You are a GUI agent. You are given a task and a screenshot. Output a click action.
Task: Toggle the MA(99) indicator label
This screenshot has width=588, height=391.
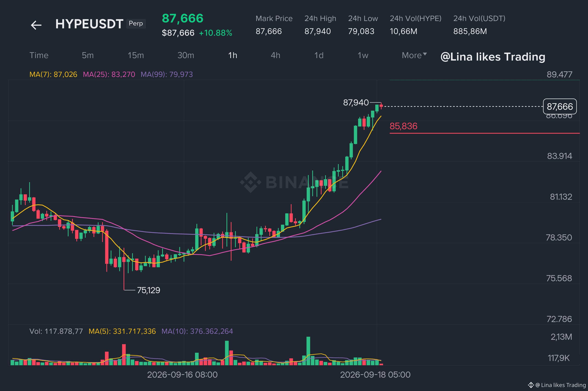pos(167,74)
